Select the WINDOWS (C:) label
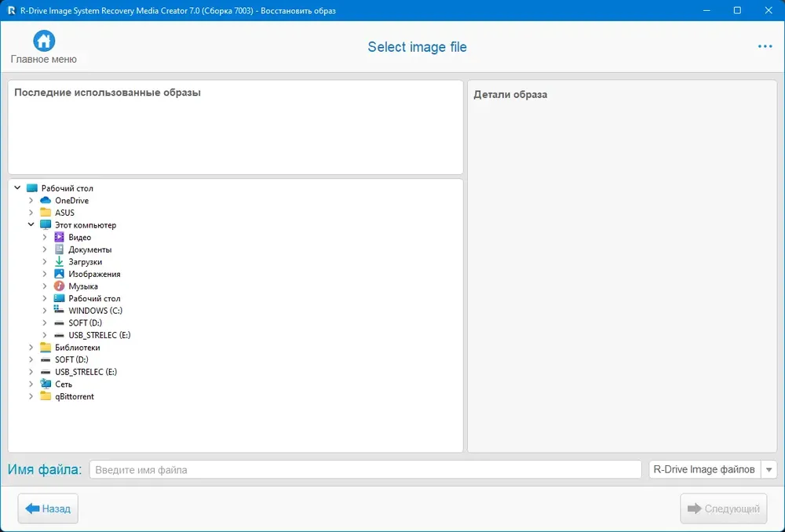 (96, 310)
